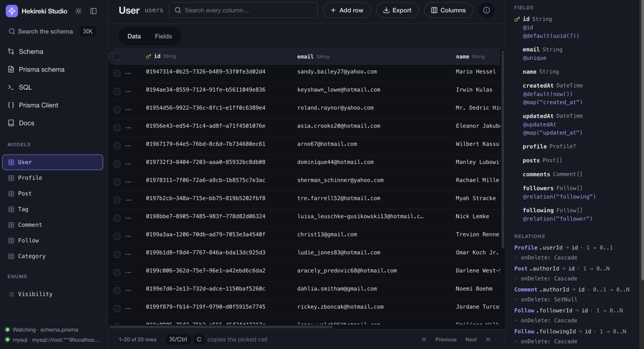This screenshot has height=349, width=644.
Task: Open the row actions for arno67@hotmail.com
Action: (x=128, y=146)
